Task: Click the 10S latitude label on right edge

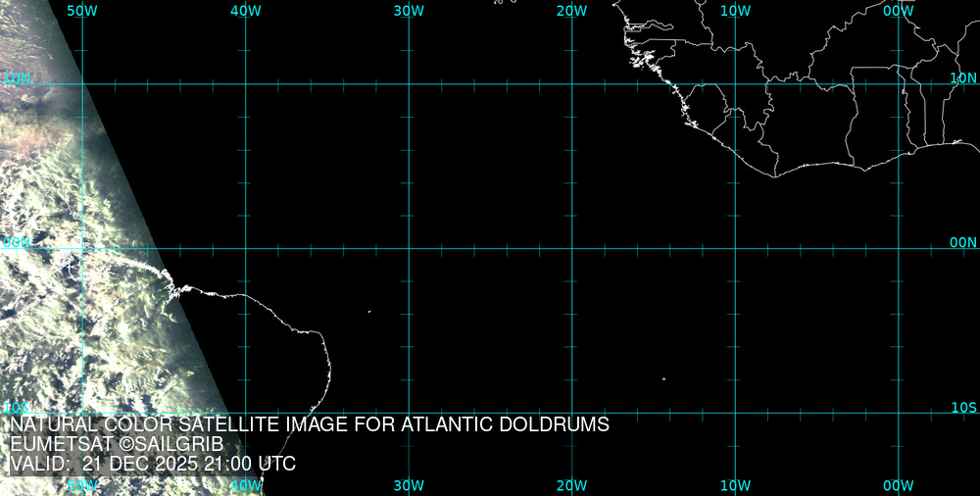Action: pos(963,407)
